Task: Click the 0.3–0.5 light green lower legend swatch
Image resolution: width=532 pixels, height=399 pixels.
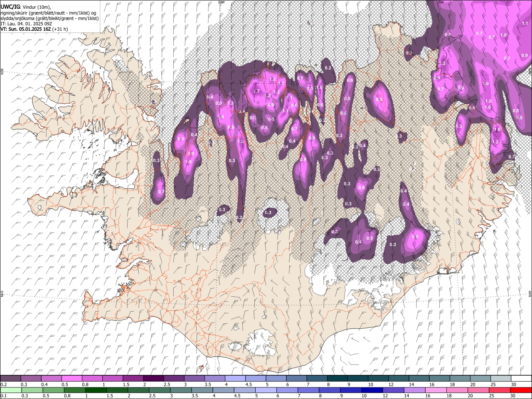Action: (32, 390)
